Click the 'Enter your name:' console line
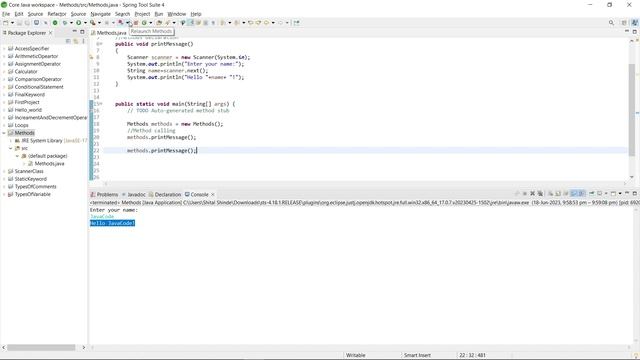This screenshot has width=640, height=360. pyautogui.click(x=114, y=210)
